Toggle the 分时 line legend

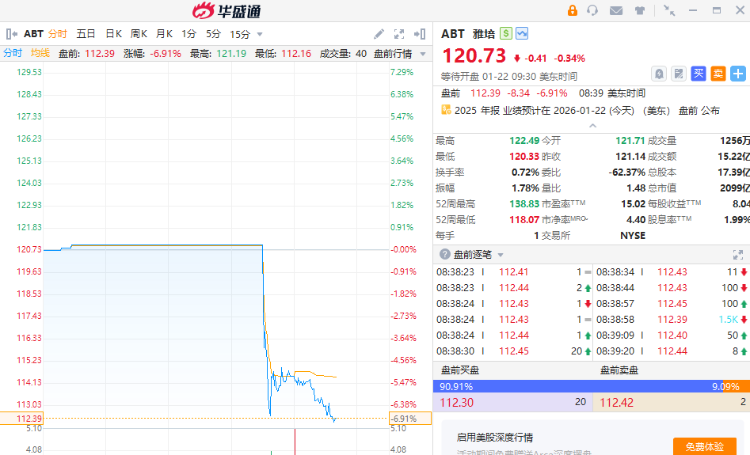pos(13,53)
